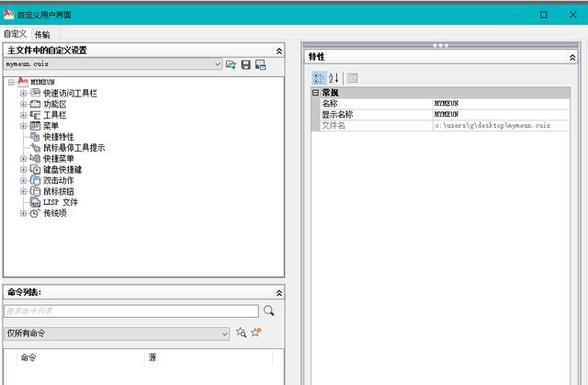
Task: Select the 双击动作 tree item label
Action: (x=58, y=180)
